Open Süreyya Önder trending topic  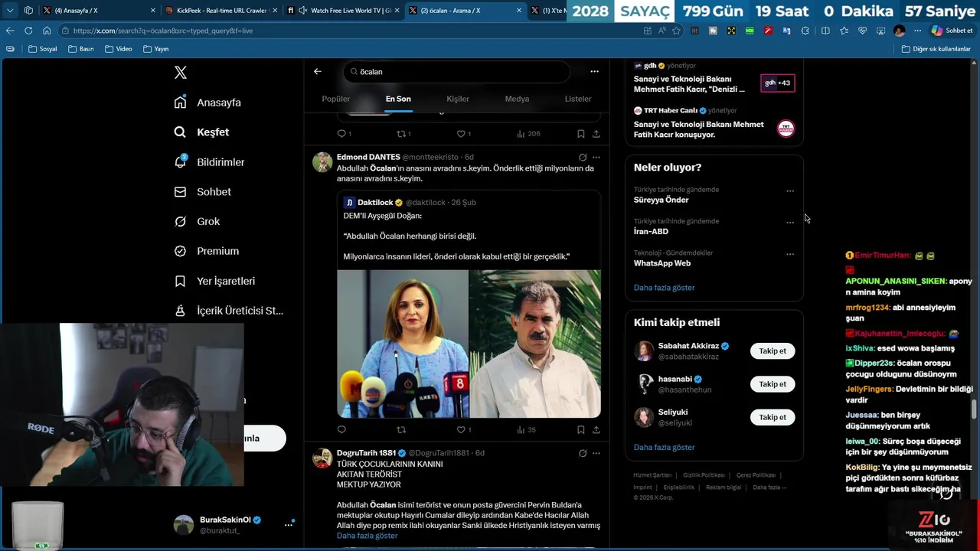point(661,200)
